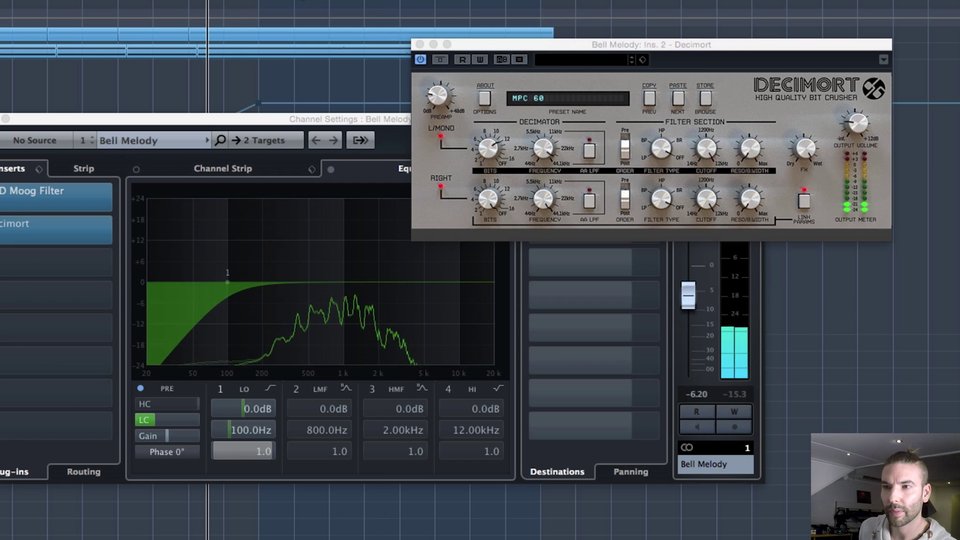Open Channel Strip preset diamond icon

(x=312, y=170)
